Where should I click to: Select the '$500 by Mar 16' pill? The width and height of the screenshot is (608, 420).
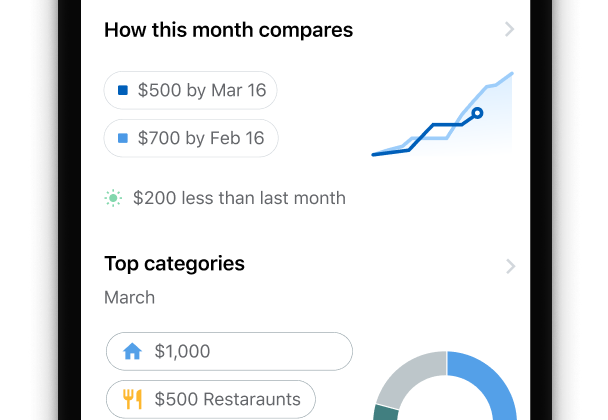coord(190,90)
